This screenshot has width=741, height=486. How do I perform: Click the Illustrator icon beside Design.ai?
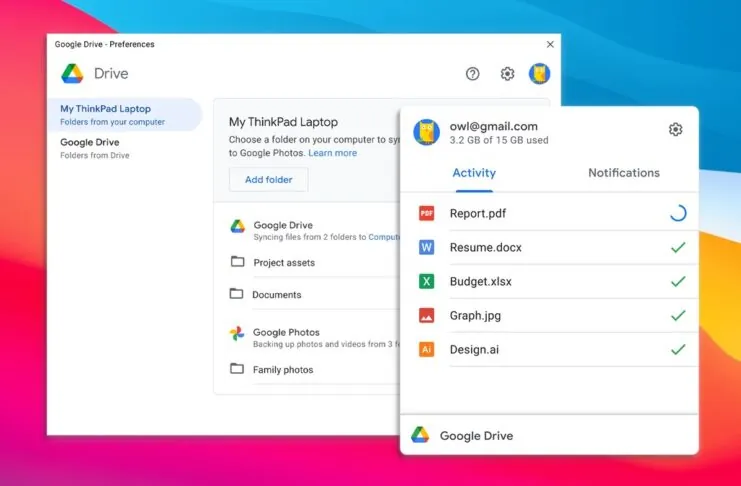pyautogui.click(x=426, y=349)
